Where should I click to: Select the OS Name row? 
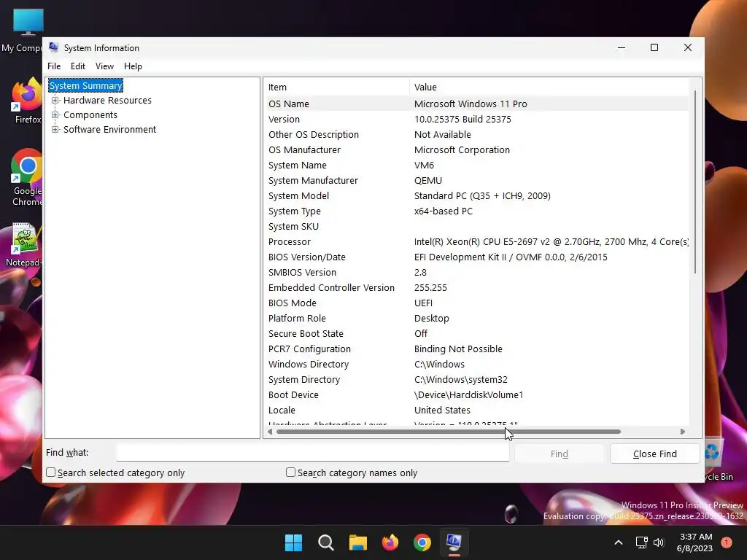coord(478,104)
